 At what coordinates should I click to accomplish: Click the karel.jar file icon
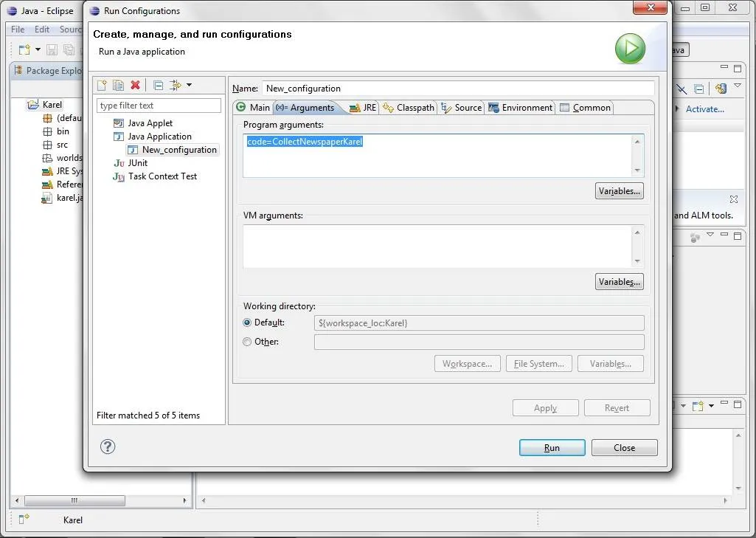coord(46,198)
